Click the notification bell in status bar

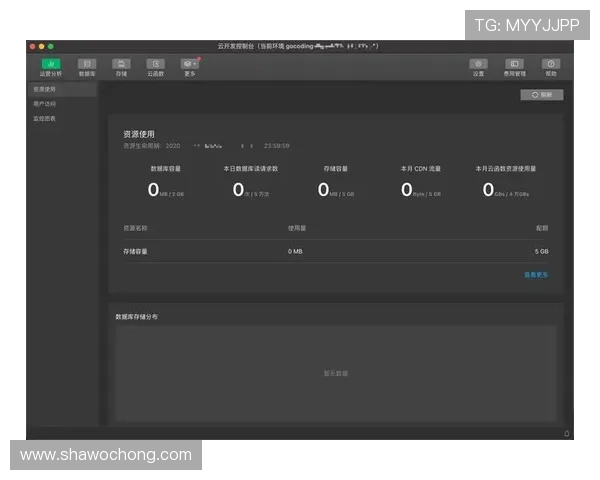[x=567, y=433]
